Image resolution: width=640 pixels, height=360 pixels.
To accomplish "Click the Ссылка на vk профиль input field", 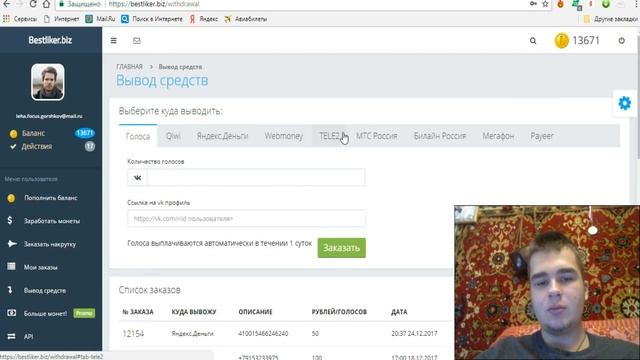I will [x=247, y=219].
